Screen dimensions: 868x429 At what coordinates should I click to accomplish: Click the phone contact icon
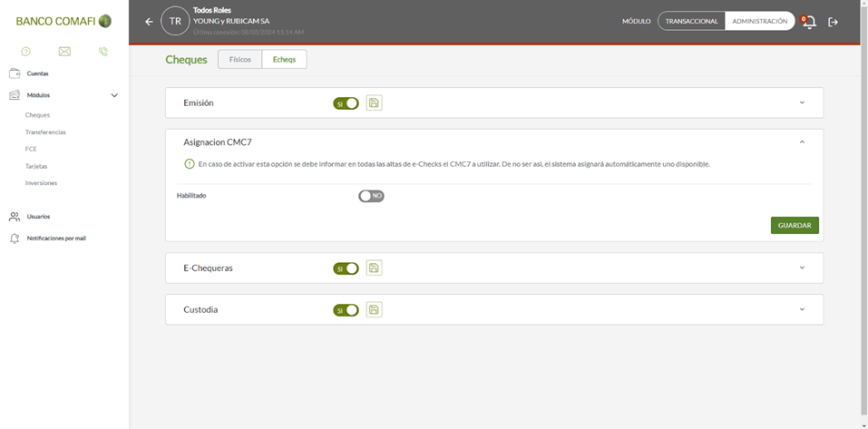(103, 52)
